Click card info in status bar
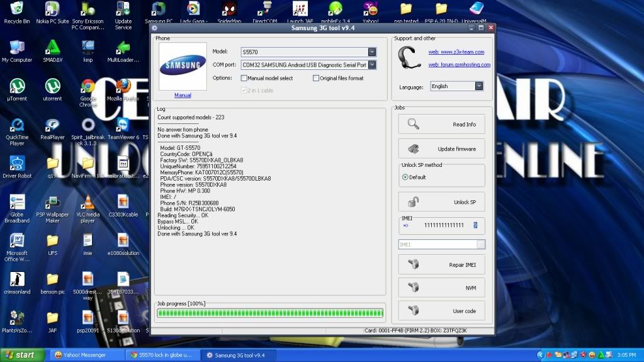Image resolution: width=644 pixels, height=362 pixels. [x=415, y=331]
